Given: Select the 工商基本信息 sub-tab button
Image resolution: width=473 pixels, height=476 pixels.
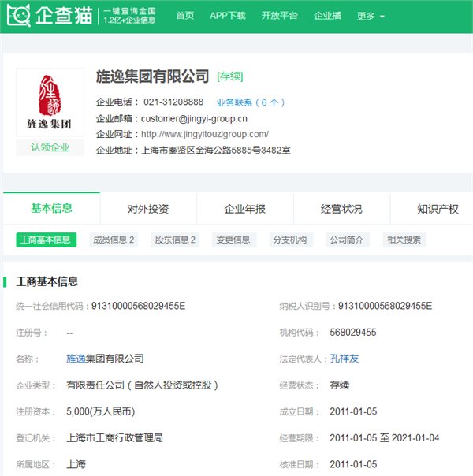Looking at the screenshot, I should pyautogui.click(x=47, y=240).
